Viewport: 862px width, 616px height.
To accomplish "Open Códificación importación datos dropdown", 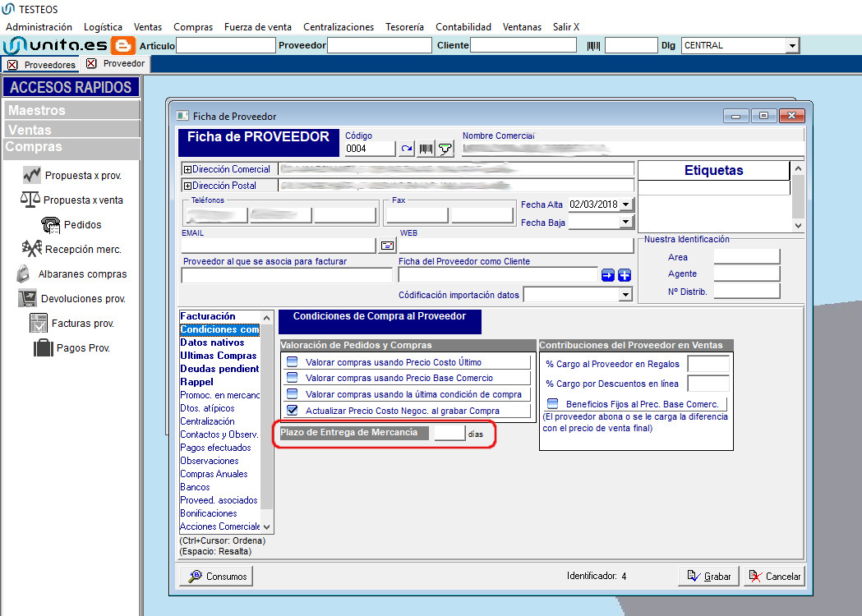I will [x=625, y=295].
